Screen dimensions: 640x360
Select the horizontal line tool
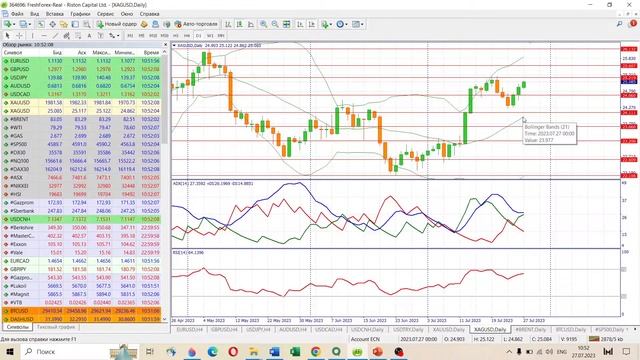(x=44, y=36)
